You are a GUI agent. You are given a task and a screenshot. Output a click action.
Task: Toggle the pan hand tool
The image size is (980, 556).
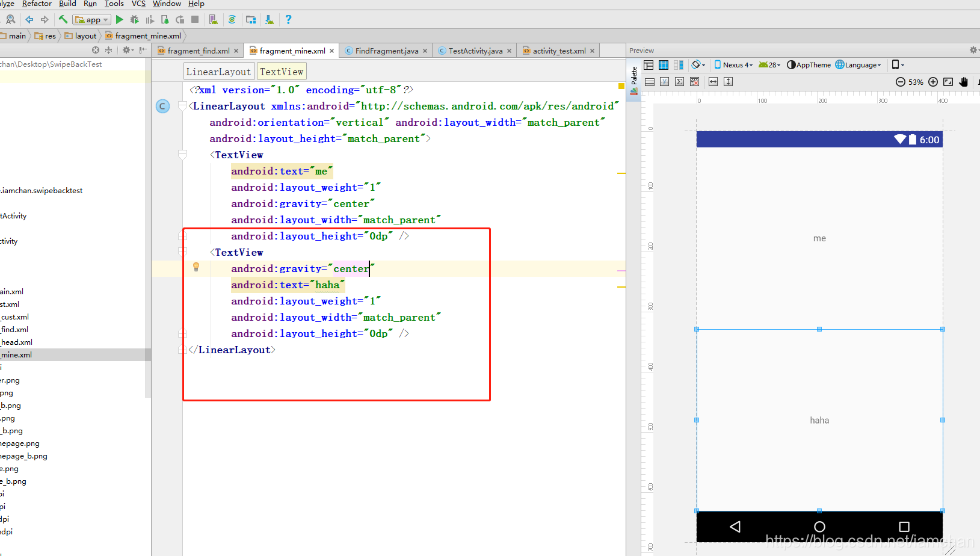click(x=963, y=82)
